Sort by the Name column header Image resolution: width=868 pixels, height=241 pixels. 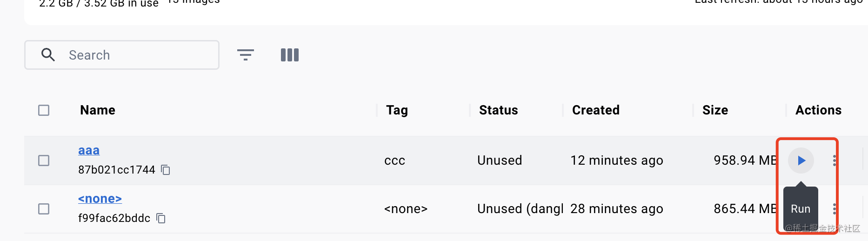click(x=98, y=110)
